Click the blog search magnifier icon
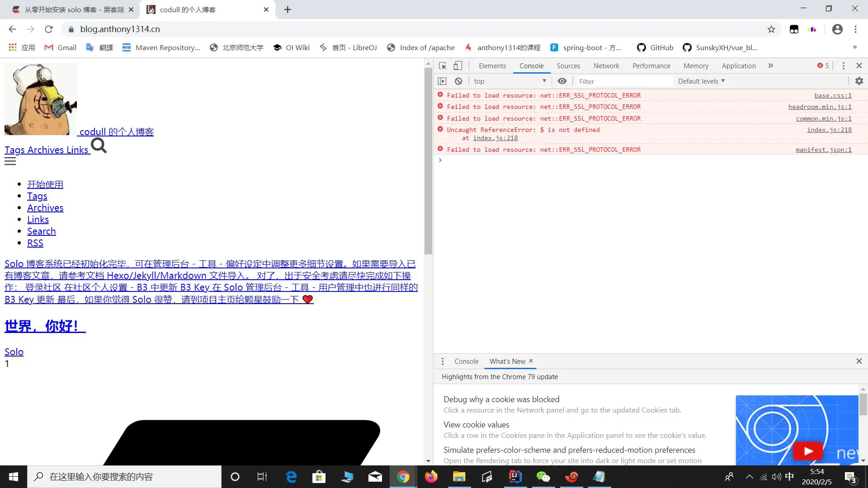This screenshot has height=488, width=868. 99,146
